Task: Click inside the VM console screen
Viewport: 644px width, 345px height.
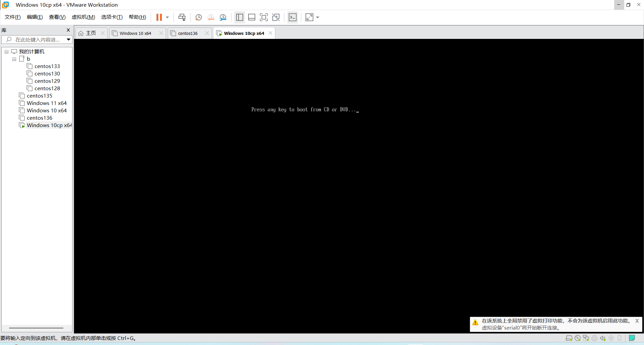Action: 359,186
